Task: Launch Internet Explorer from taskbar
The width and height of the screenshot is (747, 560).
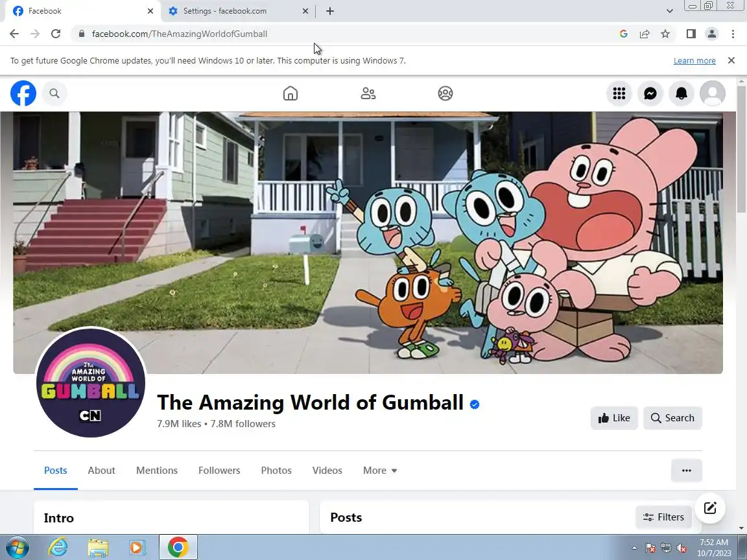Action: pyautogui.click(x=58, y=547)
